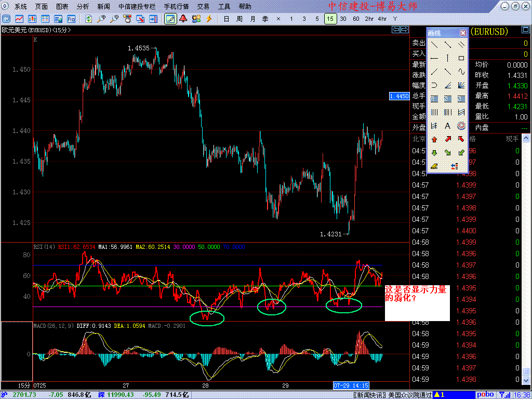Open the 交易 menu

pos(203,6)
